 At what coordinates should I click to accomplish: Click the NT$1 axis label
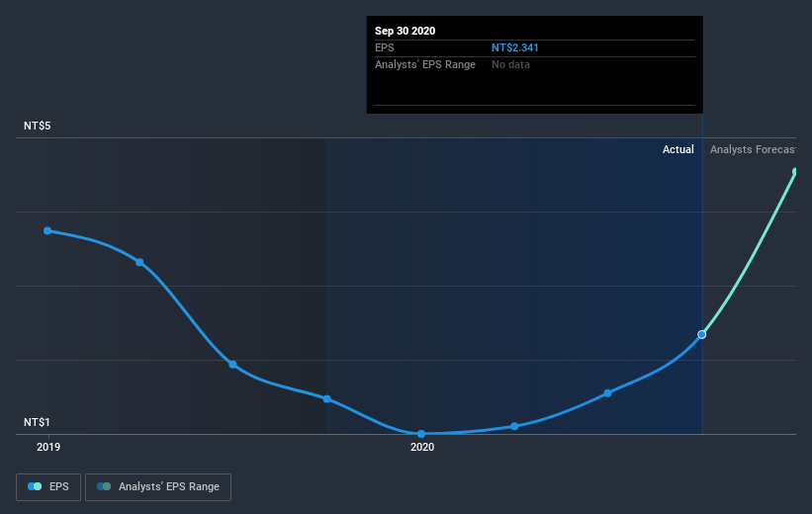[37, 422]
